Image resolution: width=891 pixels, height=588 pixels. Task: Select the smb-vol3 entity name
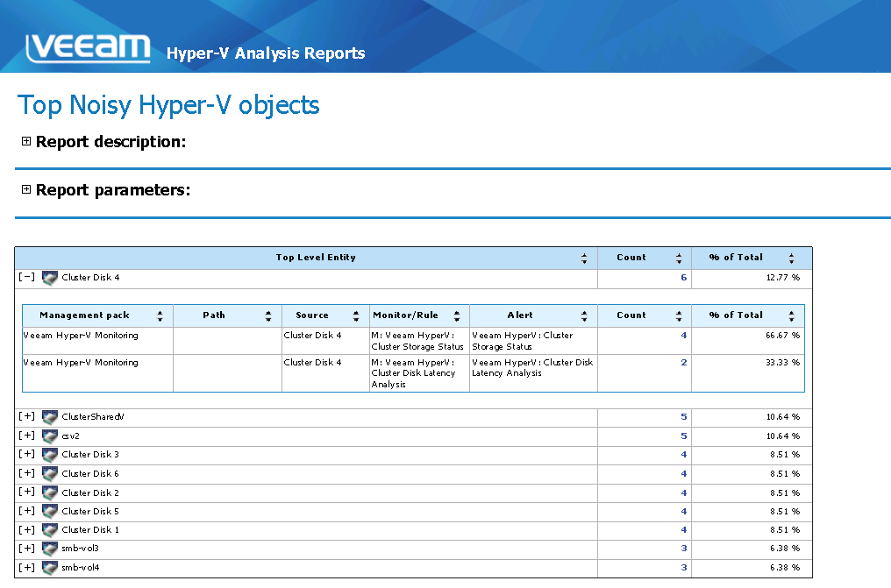80,549
